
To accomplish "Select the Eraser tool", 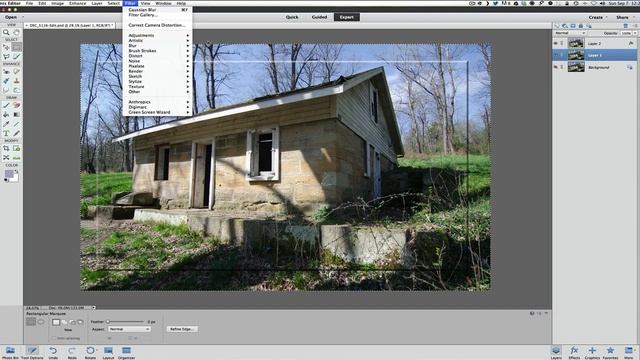I will click(17, 105).
